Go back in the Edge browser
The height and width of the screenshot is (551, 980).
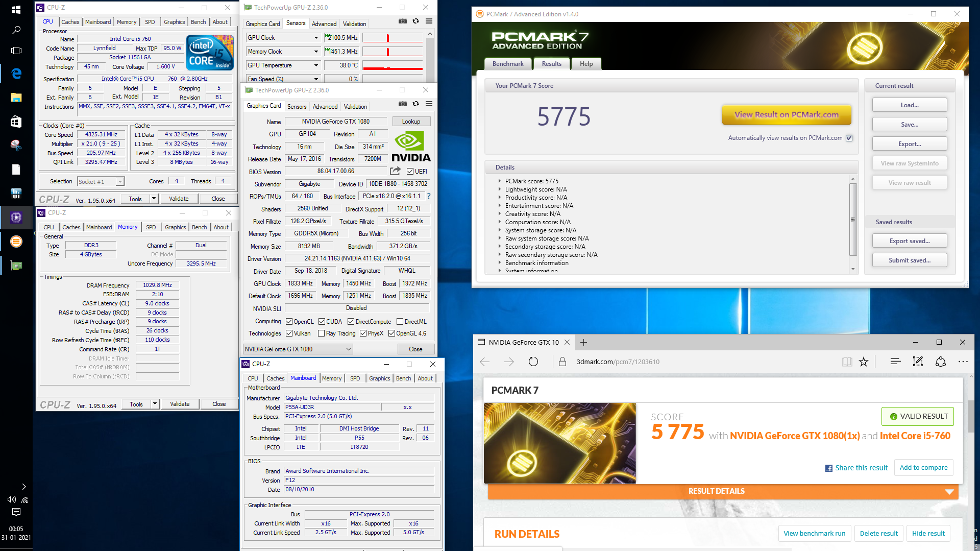[485, 362]
